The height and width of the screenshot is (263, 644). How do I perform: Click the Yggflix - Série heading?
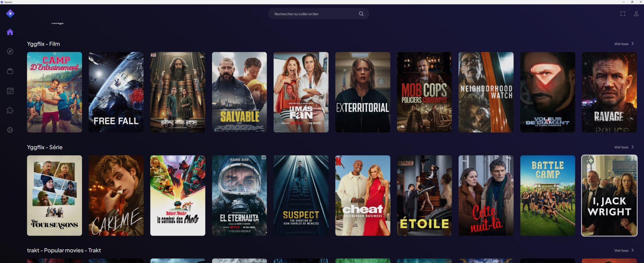pos(45,147)
